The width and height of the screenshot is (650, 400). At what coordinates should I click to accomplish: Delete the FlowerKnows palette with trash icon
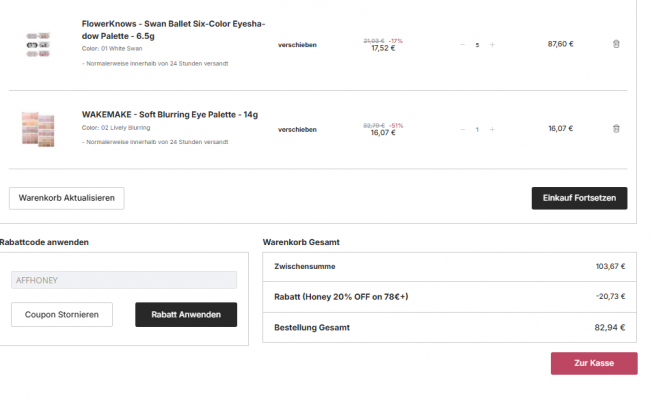pyautogui.click(x=616, y=44)
